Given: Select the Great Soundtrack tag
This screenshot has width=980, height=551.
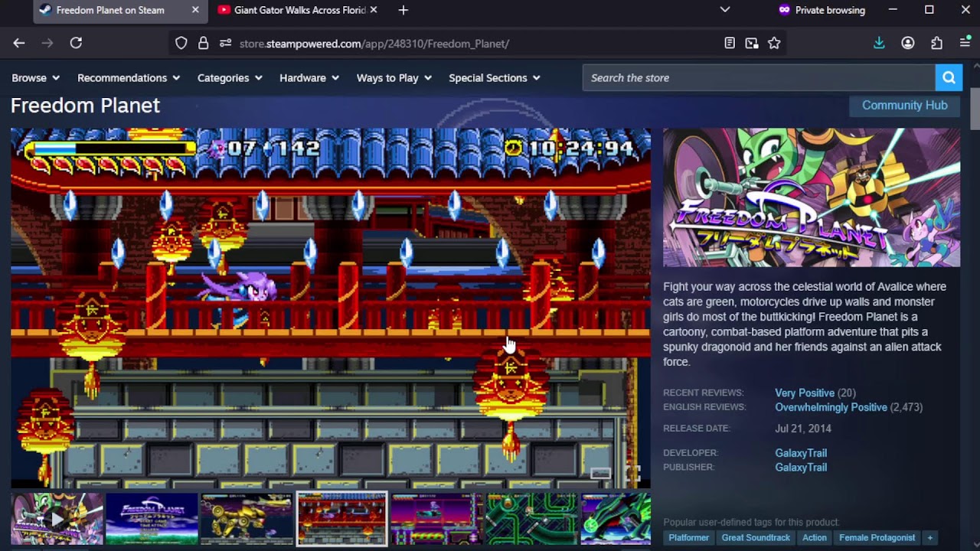Looking at the screenshot, I should [x=756, y=538].
